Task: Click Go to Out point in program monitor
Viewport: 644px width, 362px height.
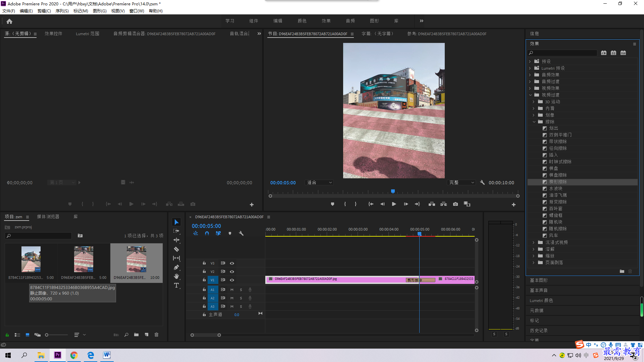Action: 417,204
